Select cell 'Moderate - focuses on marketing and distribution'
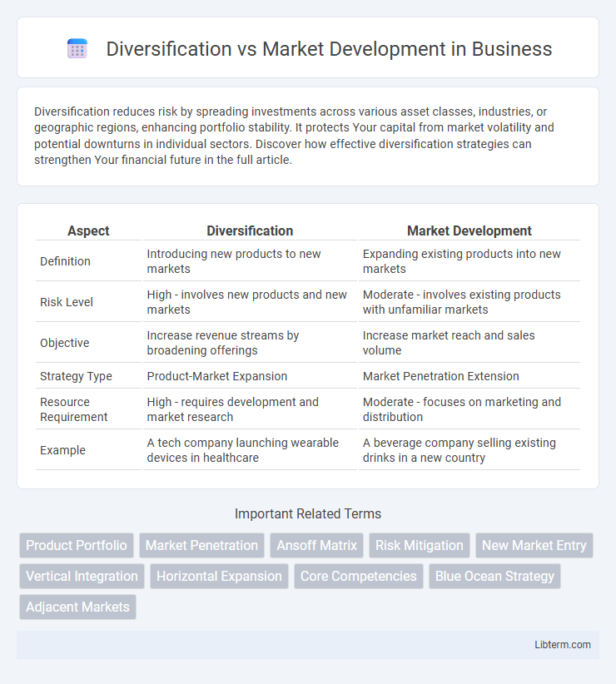The height and width of the screenshot is (684, 616). (x=469, y=409)
